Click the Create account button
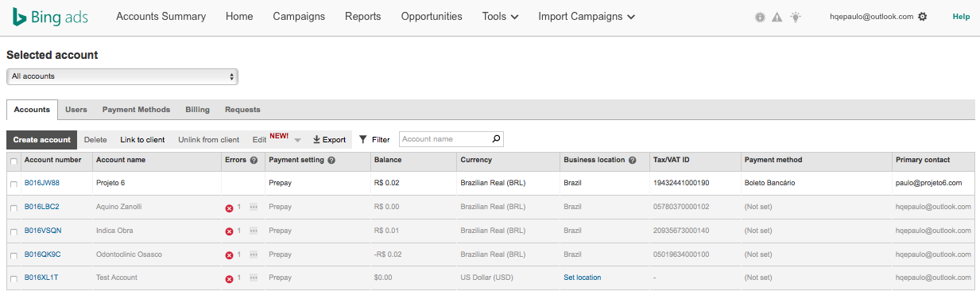 [42, 140]
